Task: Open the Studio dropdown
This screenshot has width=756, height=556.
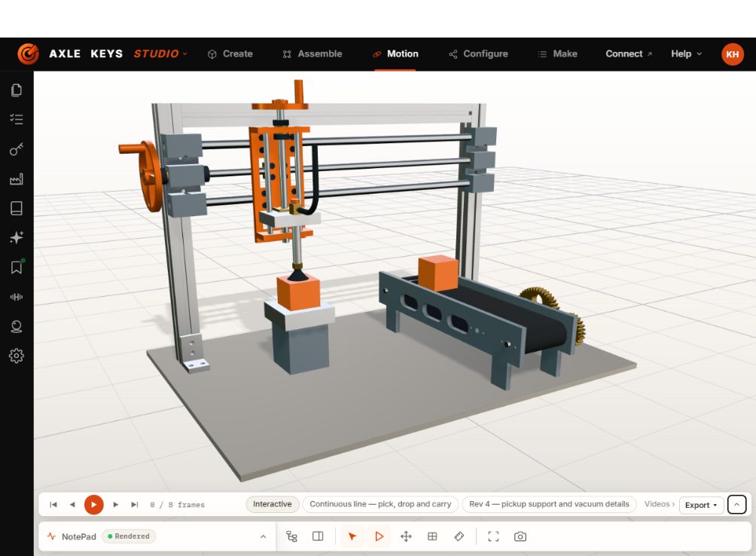Action: (160, 53)
